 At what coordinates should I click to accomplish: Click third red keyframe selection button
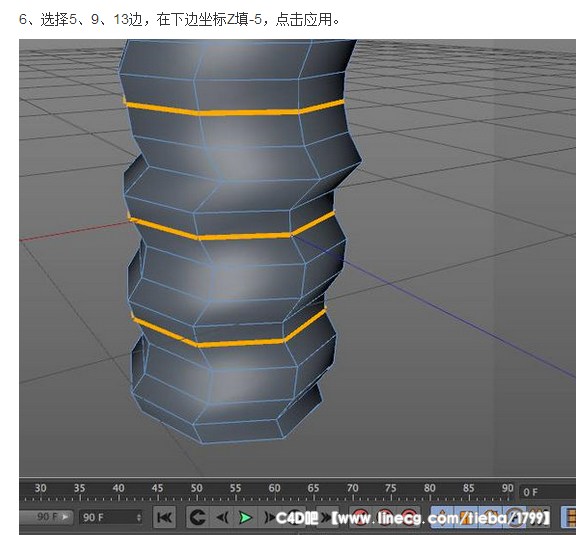(408, 517)
